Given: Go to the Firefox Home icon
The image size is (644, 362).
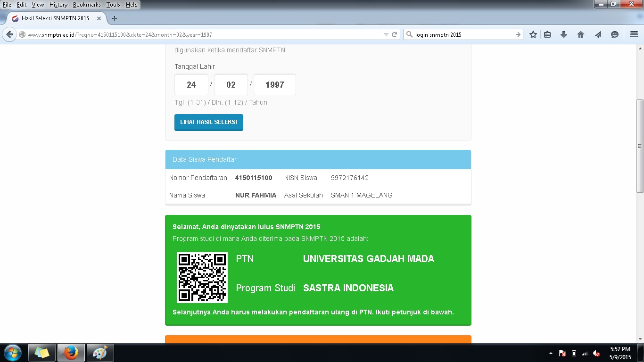Looking at the screenshot, I should tap(581, 34).
